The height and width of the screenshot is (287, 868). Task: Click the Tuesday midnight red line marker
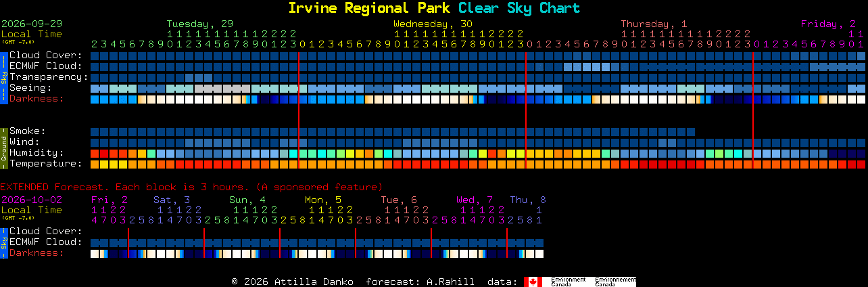299,110
